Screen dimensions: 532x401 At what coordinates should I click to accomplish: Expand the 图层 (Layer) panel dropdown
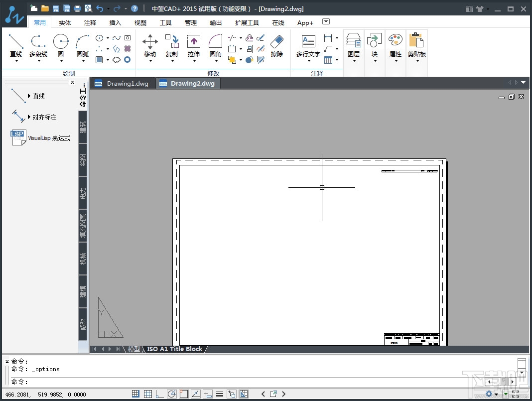point(354,61)
